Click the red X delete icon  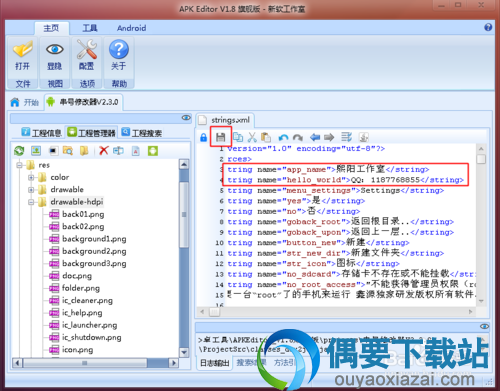coord(104,151)
